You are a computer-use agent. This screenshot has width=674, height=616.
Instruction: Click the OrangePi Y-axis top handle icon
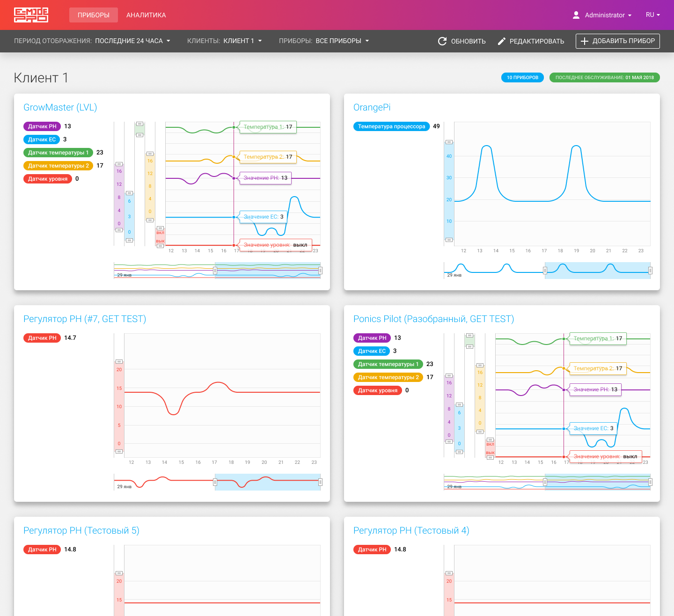point(449,142)
